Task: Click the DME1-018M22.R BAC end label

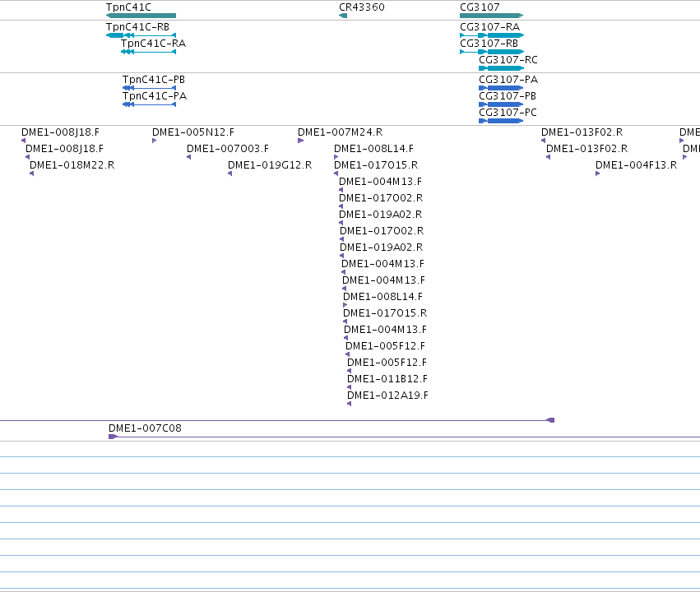Action: (x=72, y=165)
